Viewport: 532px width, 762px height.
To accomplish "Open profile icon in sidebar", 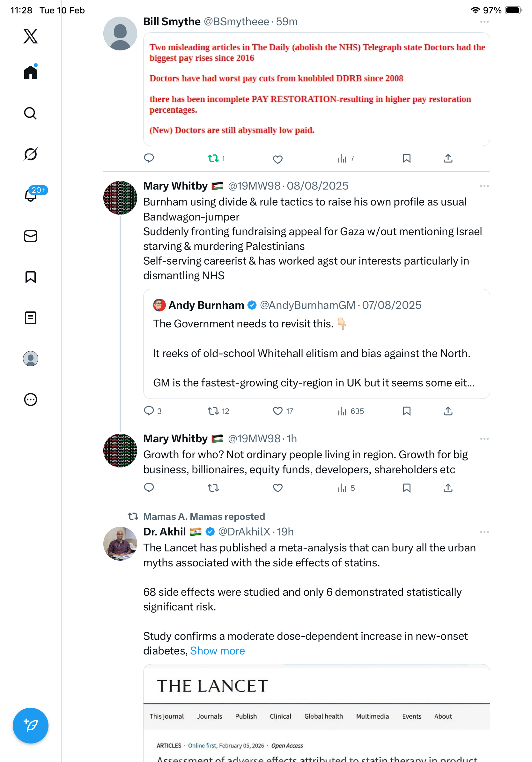I will 31,358.
